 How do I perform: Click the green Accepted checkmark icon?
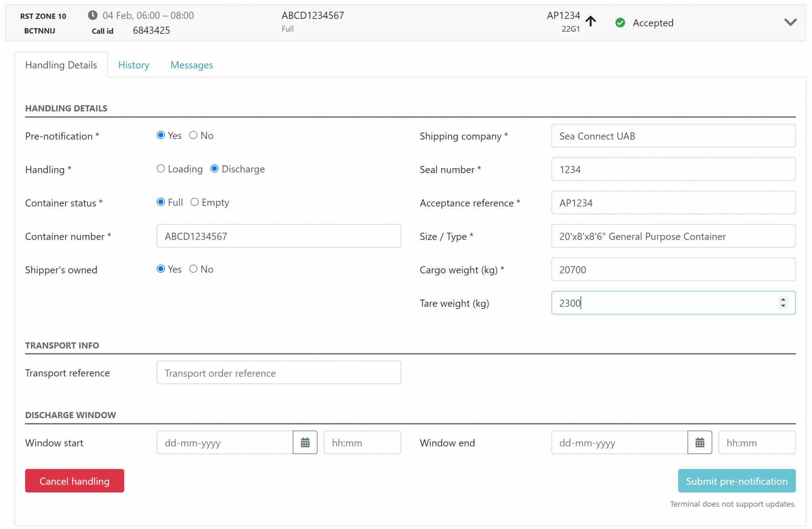click(x=620, y=23)
